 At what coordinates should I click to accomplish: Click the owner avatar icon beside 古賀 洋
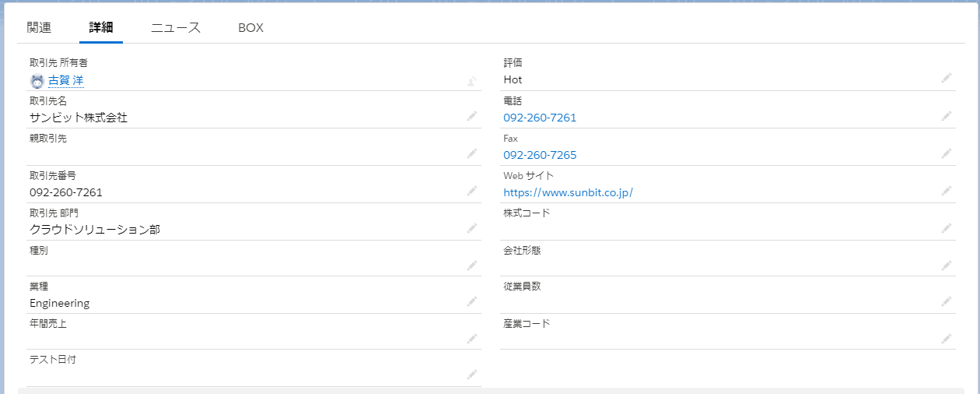pyautogui.click(x=37, y=80)
